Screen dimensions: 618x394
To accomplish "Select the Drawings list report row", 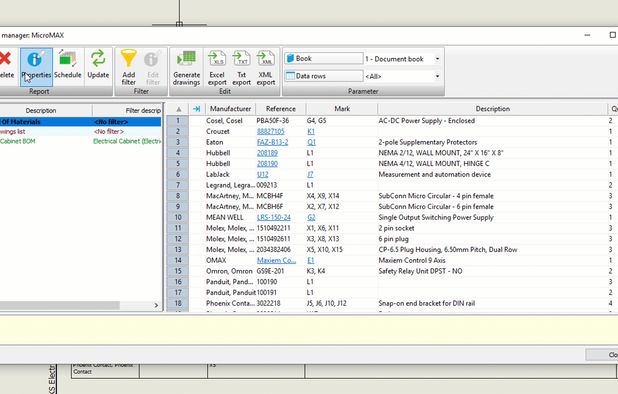I will (80, 132).
